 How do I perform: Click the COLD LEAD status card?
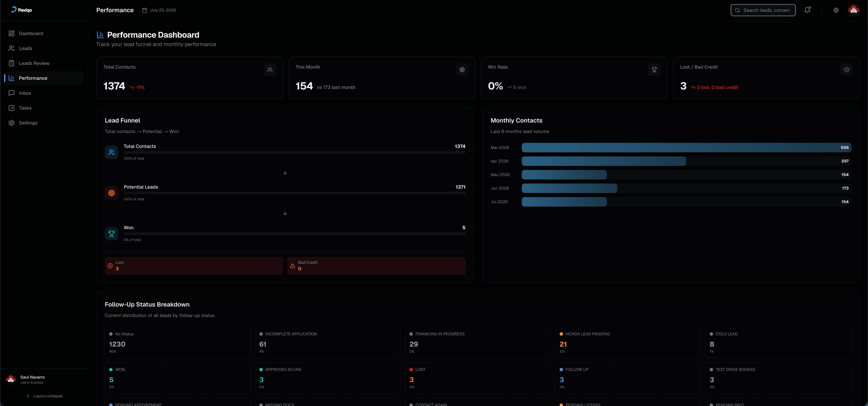click(x=778, y=342)
